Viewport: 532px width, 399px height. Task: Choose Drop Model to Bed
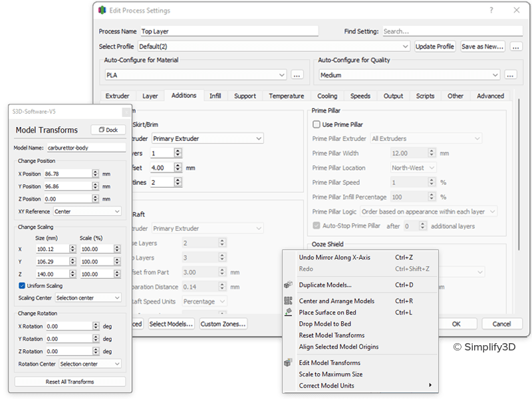tap(360, 324)
